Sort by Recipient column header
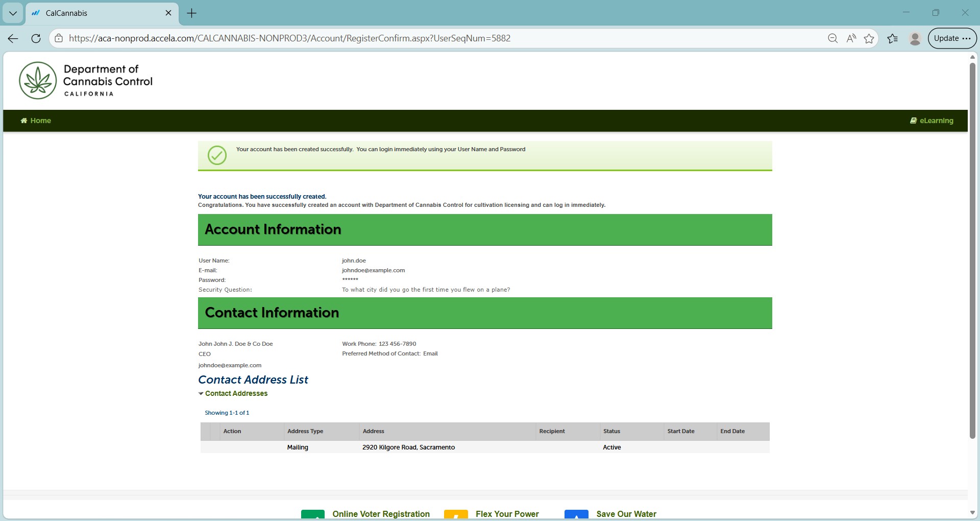The image size is (980, 521). coord(552,431)
